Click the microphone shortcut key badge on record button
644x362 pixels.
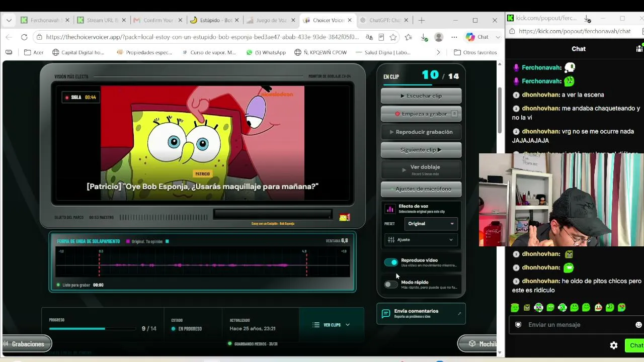[x=454, y=114]
